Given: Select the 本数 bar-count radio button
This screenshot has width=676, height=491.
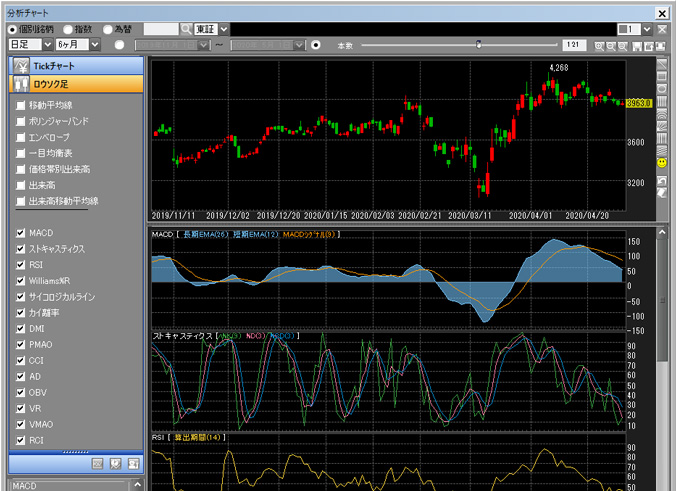Looking at the screenshot, I should (316, 45).
